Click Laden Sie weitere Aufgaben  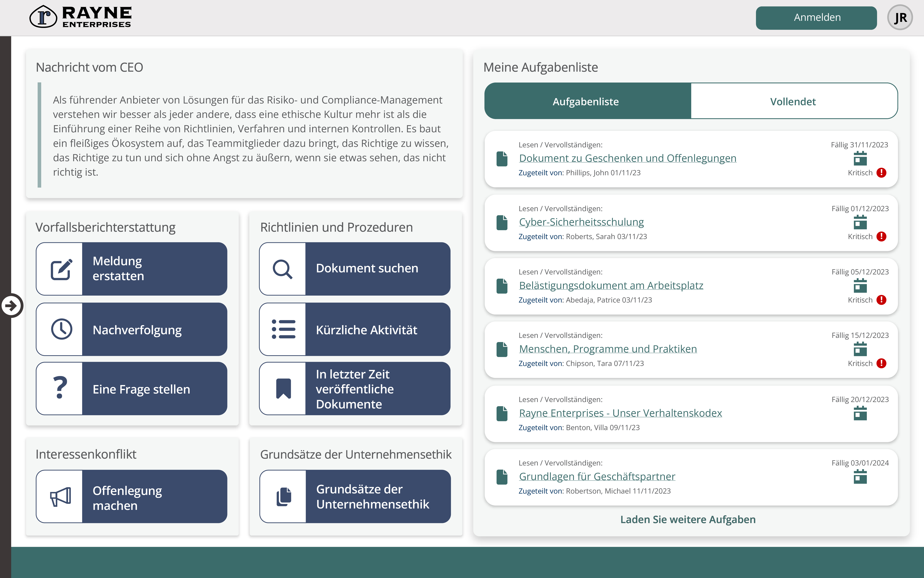pos(688,520)
